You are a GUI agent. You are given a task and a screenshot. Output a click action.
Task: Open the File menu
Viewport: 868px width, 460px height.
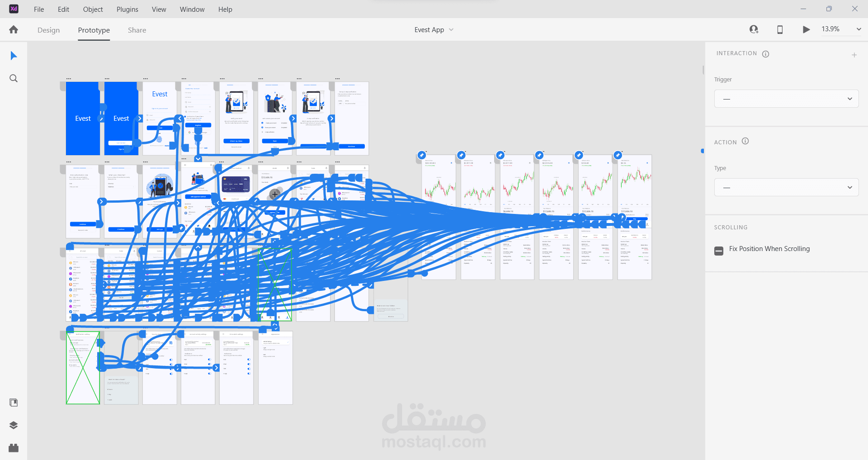pyautogui.click(x=39, y=9)
